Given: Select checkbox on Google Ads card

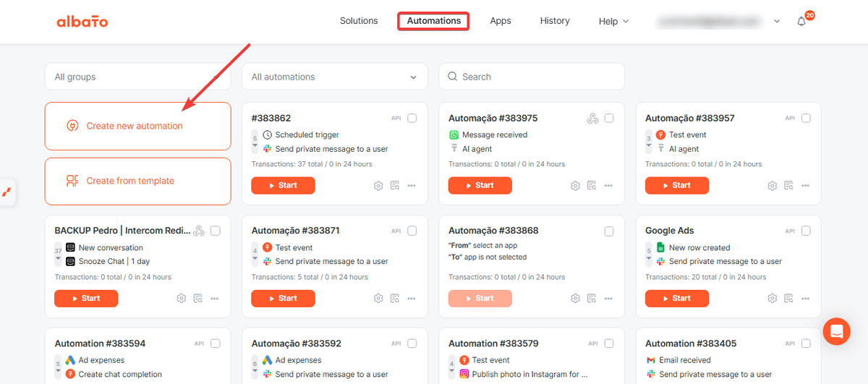Looking at the screenshot, I should pos(806,231).
